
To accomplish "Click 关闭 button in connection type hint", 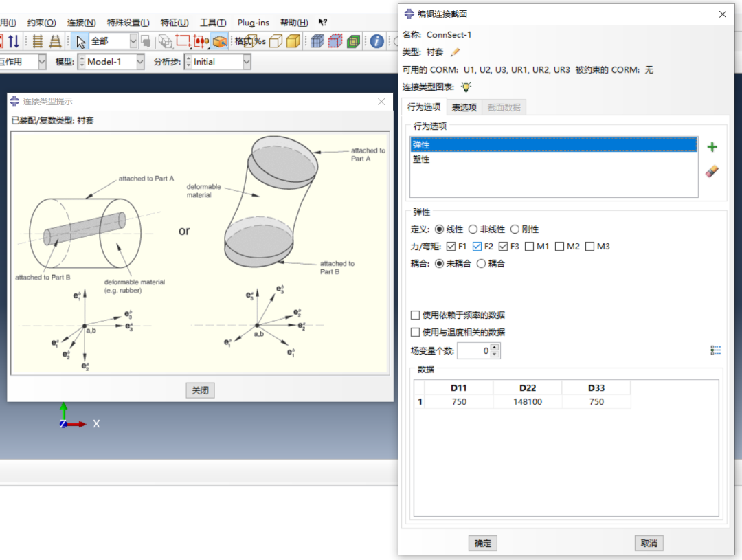I will [200, 390].
